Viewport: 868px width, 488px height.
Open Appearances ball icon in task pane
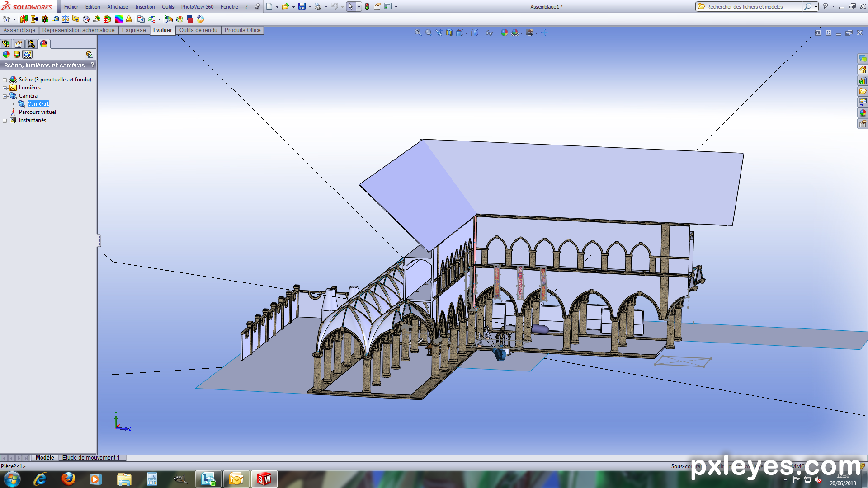(x=863, y=113)
